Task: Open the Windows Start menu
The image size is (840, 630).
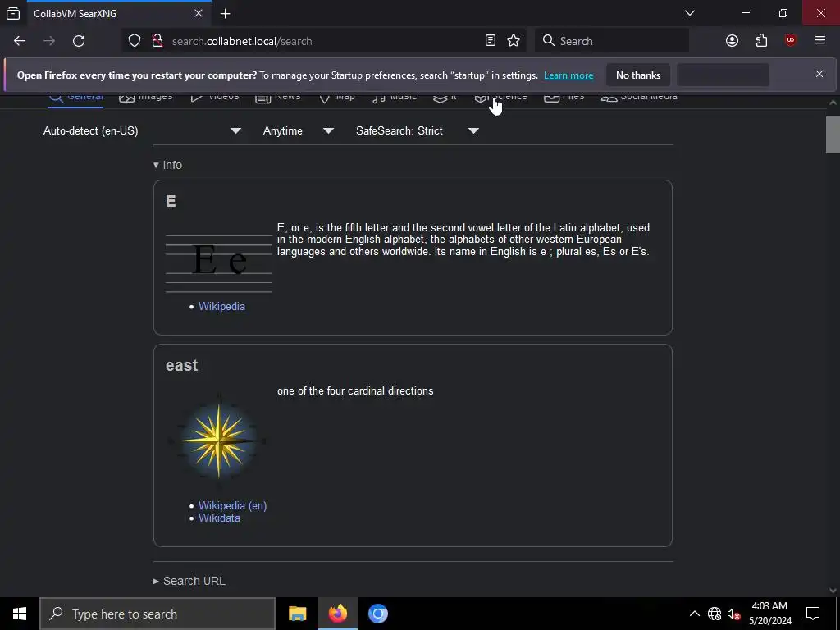Action: [x=20, y=614]
